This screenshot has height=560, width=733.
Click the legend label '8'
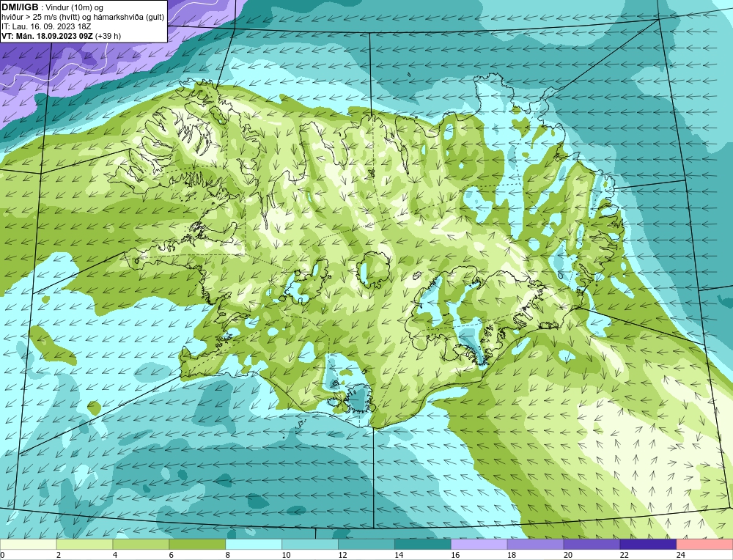click(228, 556)
